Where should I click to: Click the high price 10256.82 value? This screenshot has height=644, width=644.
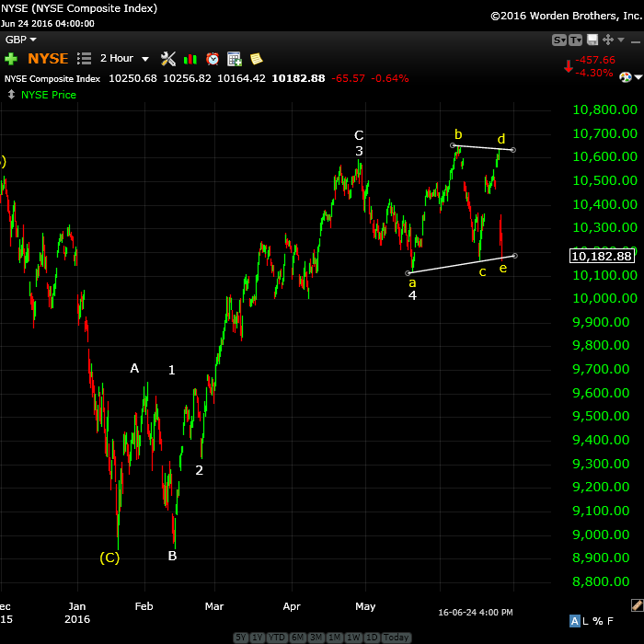pos(187,78)
